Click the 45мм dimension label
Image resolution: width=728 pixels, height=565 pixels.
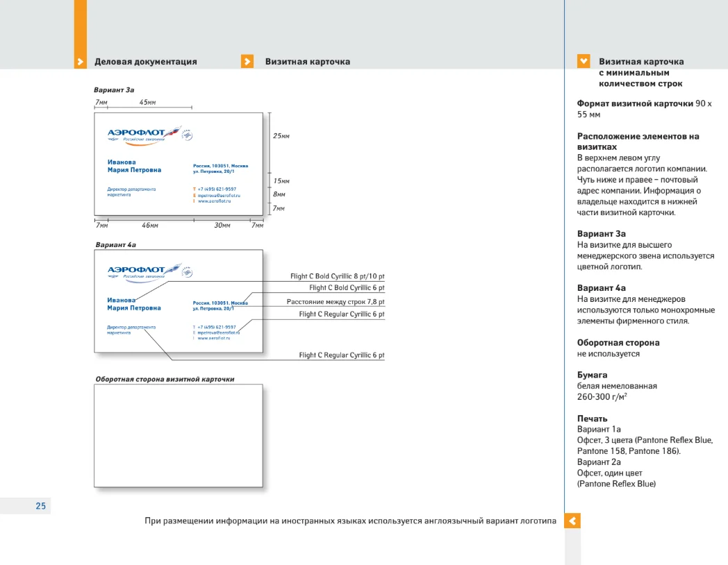point(148,102)
